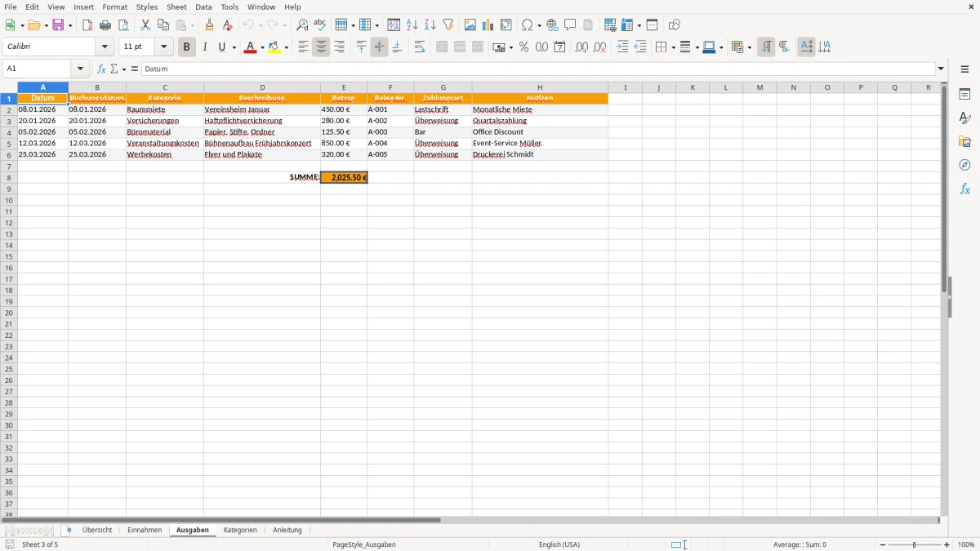Switch to the Einnahmen sheet tab
Image resolution: width=980 pixels, height=551 pixels.
(145, 530)
